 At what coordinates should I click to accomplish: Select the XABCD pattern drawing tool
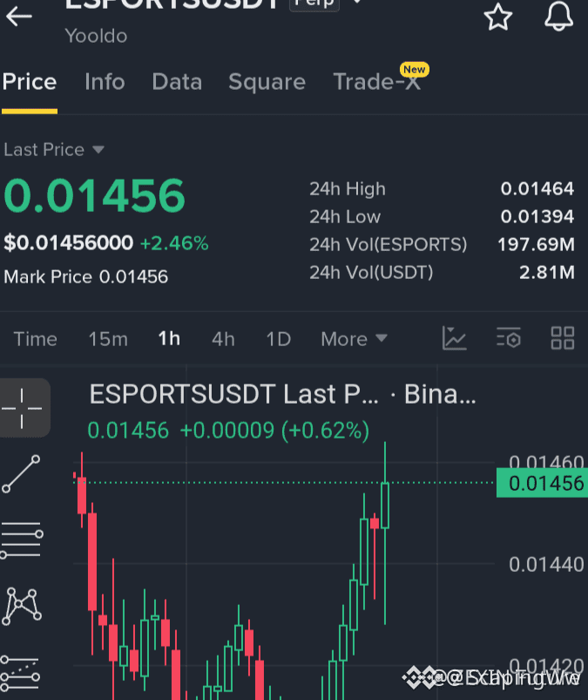[22, 606]
